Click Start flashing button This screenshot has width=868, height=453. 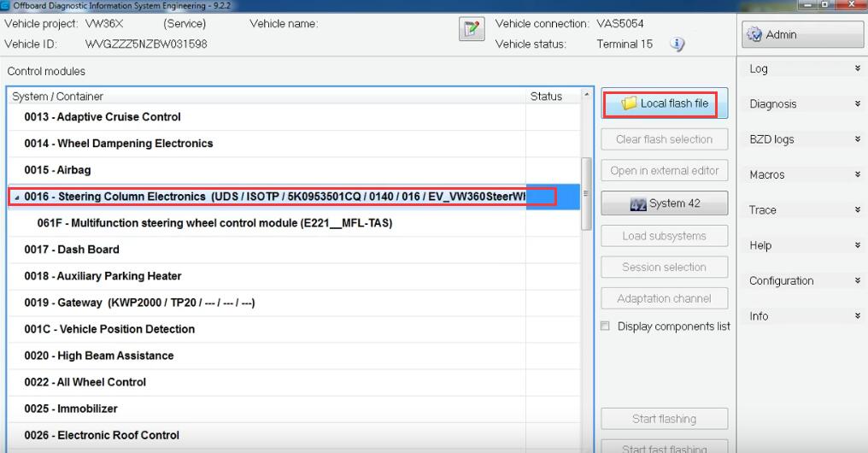pyautogui.click(x=665, y=419)
